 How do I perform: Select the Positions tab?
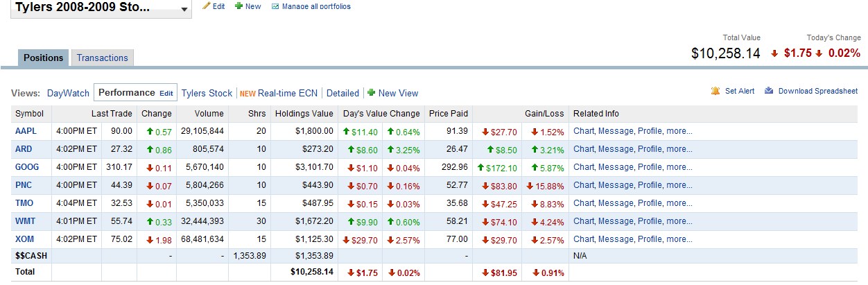[x=43, y=58]
